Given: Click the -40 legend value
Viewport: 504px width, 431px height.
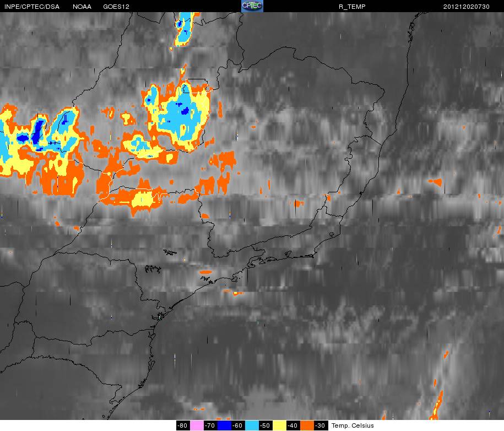Looking at the screenshot, I should (x=293, y=425).
